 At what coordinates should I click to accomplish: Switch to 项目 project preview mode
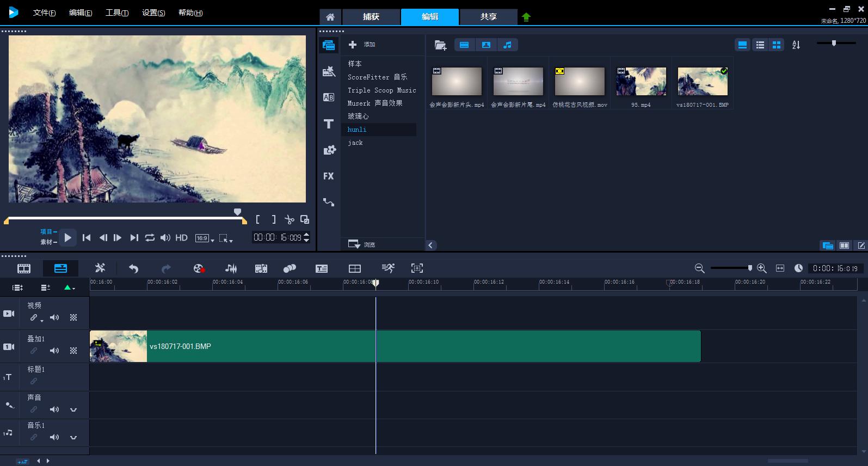coord(48,231)
